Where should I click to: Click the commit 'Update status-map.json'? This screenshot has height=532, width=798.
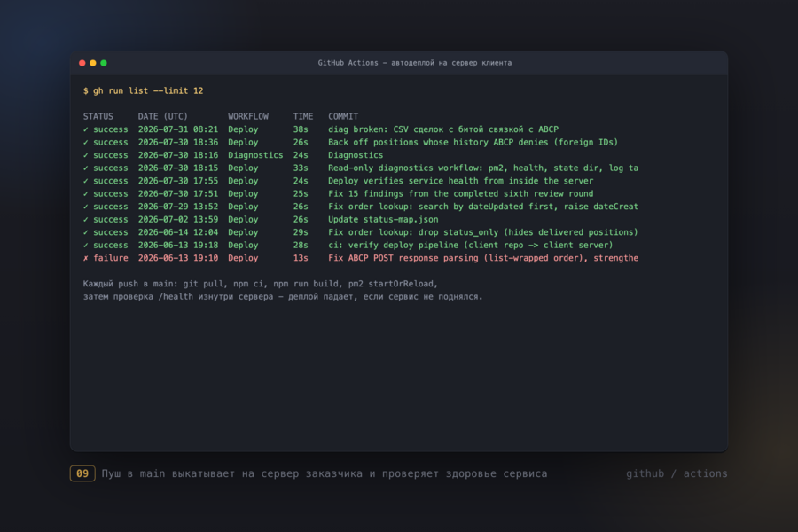click(383, 219)
